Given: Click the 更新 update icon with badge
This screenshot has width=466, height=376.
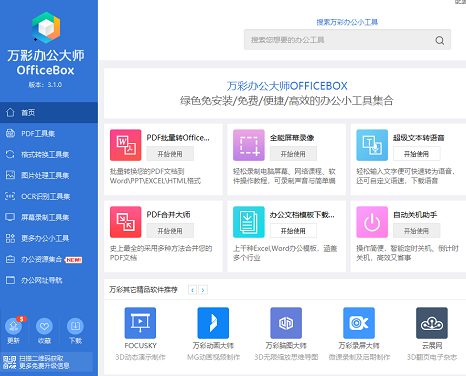Looking at the screenshot, I should pyautogui.click(x=14, y=326).
